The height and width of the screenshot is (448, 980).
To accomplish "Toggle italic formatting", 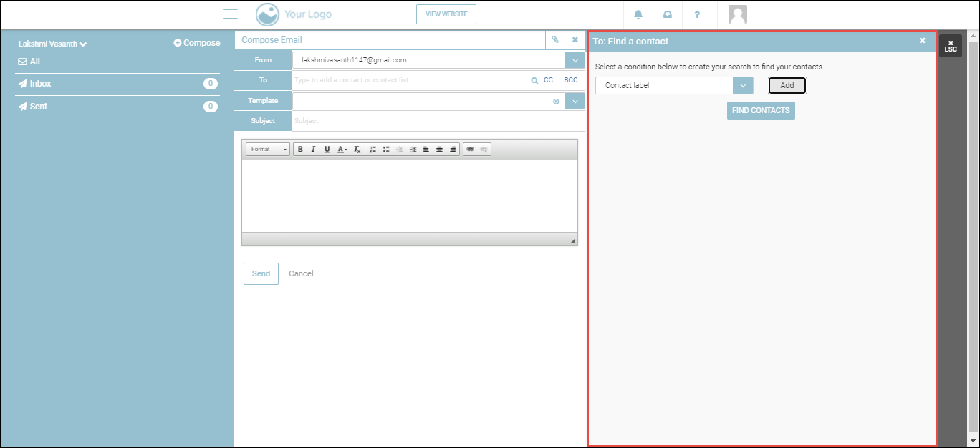I will point(313,150).
